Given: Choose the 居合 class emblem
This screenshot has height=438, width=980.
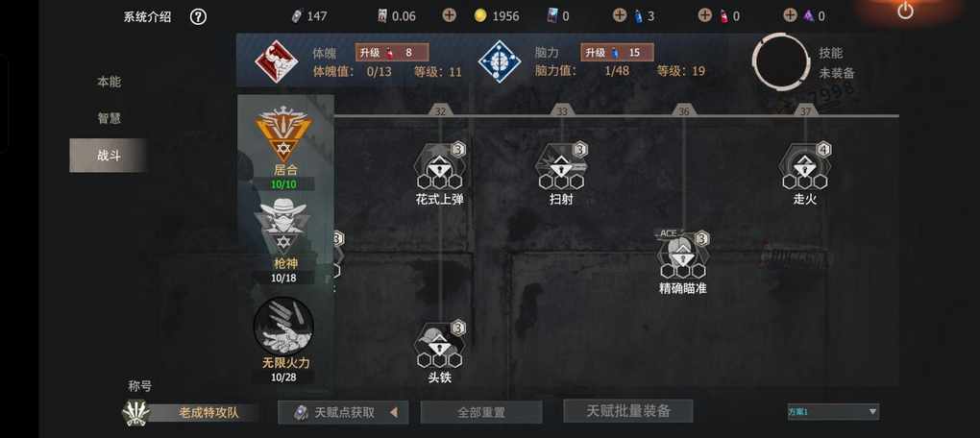Looking at the screenshot, I should pos(283,134).
